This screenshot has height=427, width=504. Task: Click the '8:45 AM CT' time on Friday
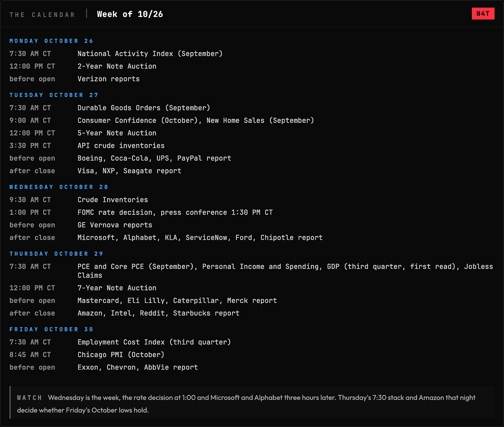(x=30, y=355)
